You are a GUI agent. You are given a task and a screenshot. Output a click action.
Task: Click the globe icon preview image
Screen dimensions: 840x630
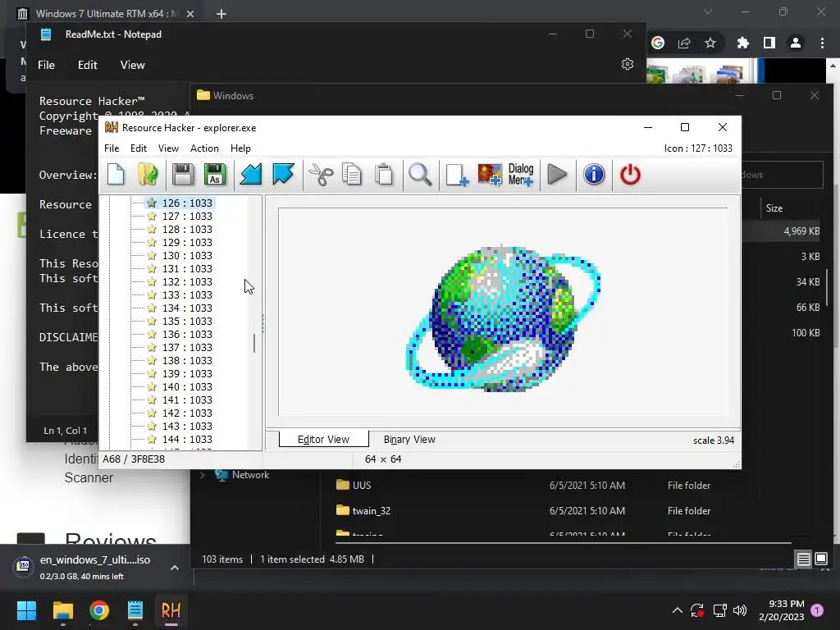point(504,318)
